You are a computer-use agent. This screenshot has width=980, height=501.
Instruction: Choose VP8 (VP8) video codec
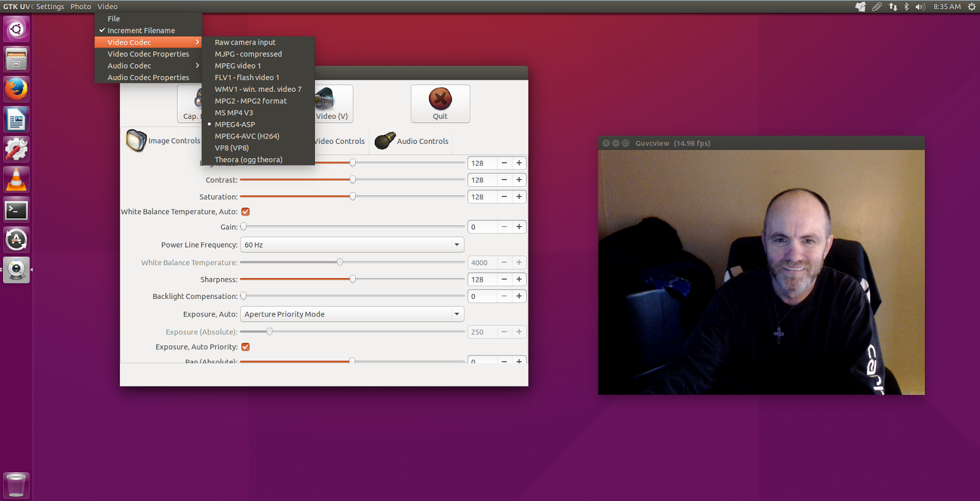[258, 148]
